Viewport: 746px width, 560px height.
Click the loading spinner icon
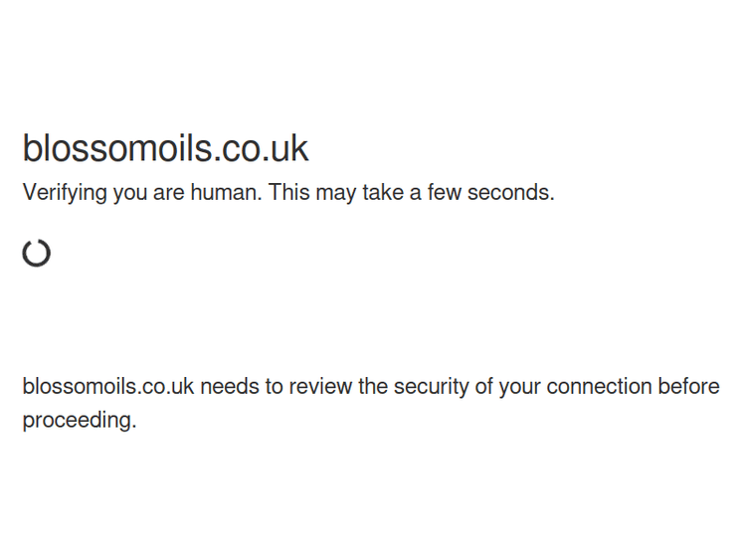(37, 253)
